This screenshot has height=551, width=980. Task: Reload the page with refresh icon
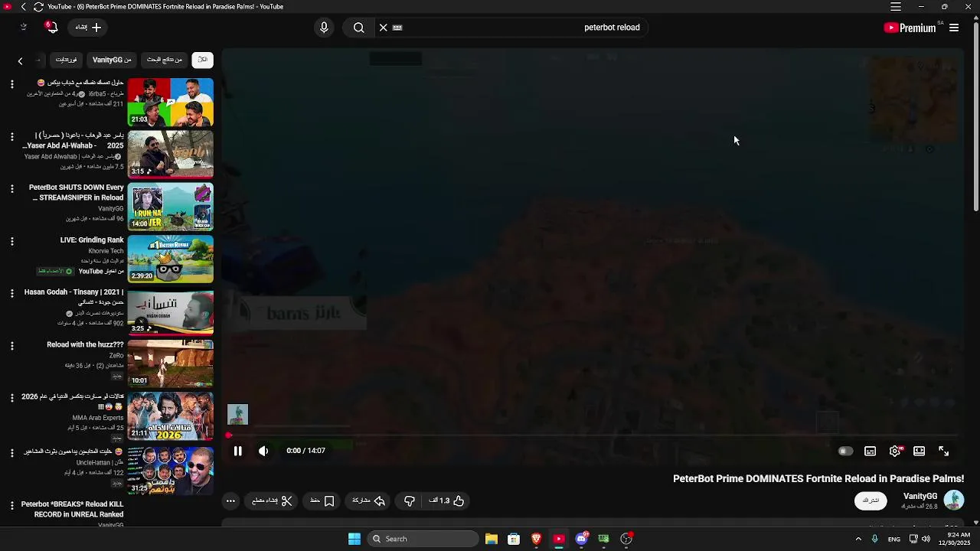click(x=38, y=7)
